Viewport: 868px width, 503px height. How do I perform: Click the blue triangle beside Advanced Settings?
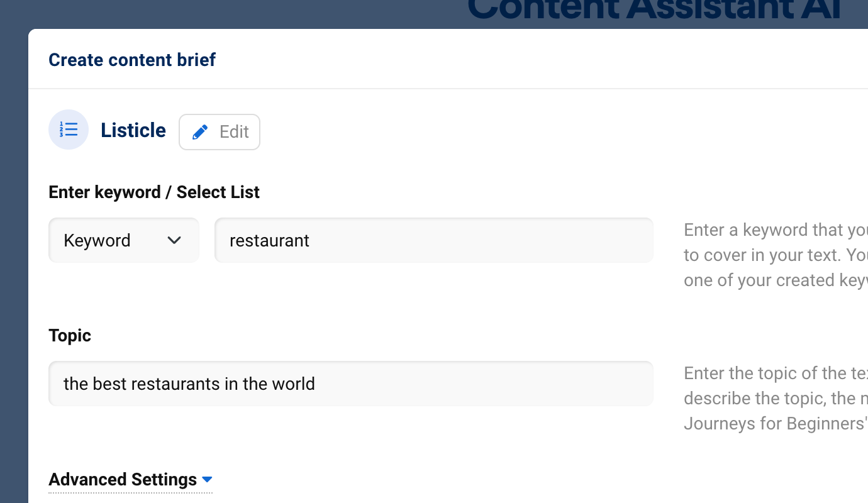(x=207, y=480)
